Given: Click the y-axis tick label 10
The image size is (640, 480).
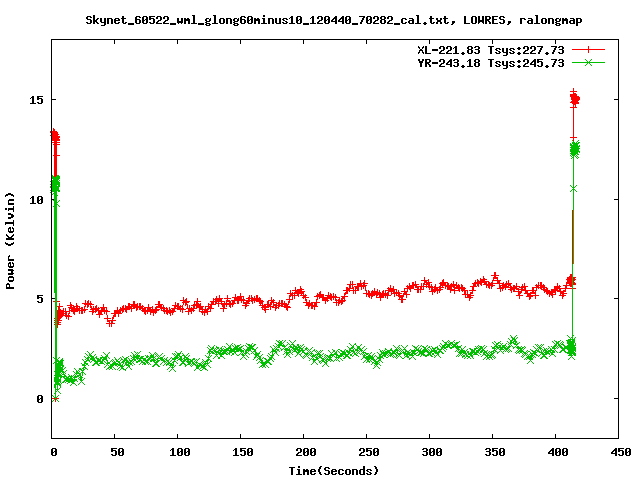Looking at the screenshot, I should pos(36,200).
